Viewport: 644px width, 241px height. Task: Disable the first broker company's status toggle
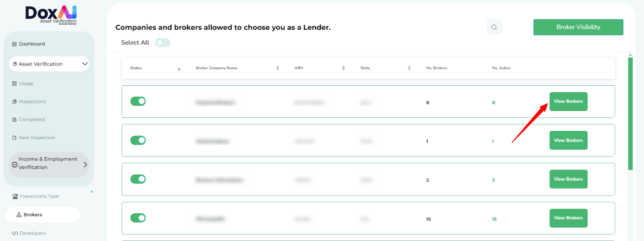(138, 101)
